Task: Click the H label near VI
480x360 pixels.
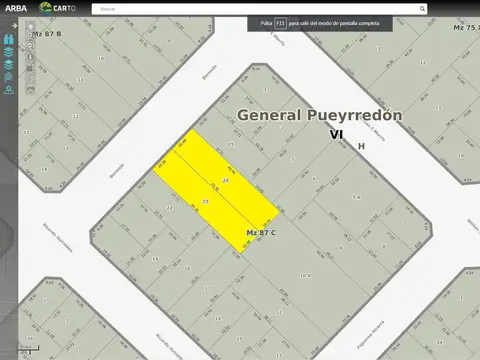Action: [x=361, y=146]
